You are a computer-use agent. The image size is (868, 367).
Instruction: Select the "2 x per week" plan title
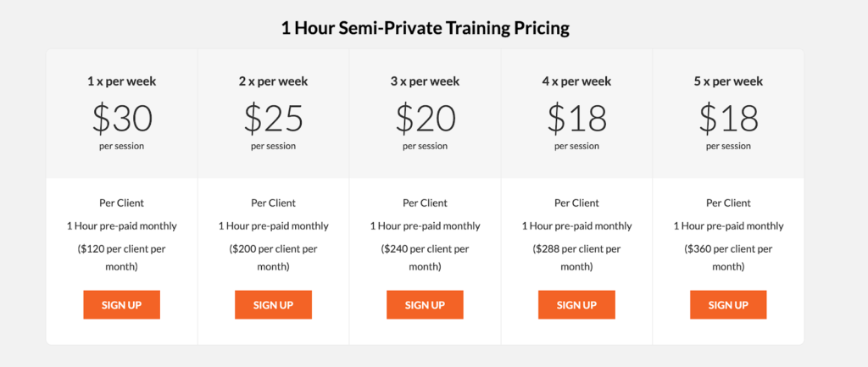click(273, 81)
